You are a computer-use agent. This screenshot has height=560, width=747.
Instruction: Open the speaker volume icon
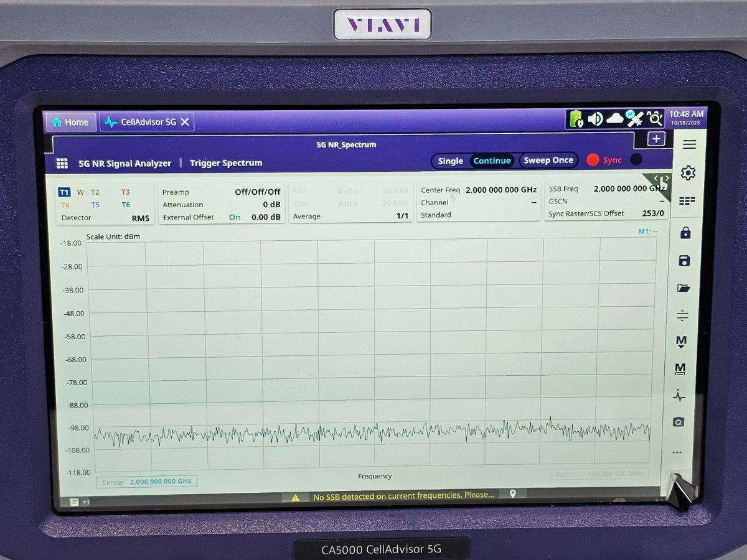click(596, 118)
